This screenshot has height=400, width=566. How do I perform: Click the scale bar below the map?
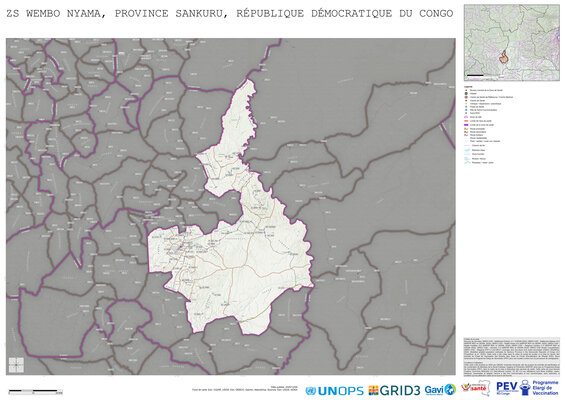pyautogui.click(x=35, y=391)
